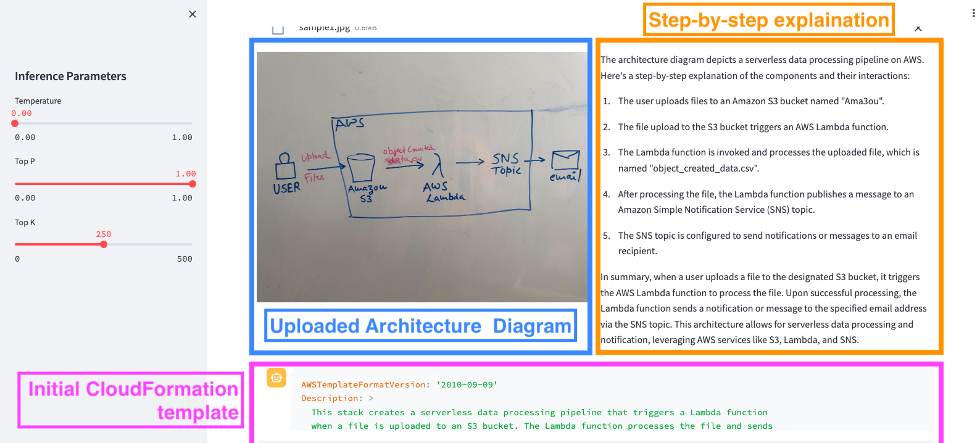Viewport: 980px width, 443px height.
Task: Open the three-dot main menu
Action: click(973, 14)
